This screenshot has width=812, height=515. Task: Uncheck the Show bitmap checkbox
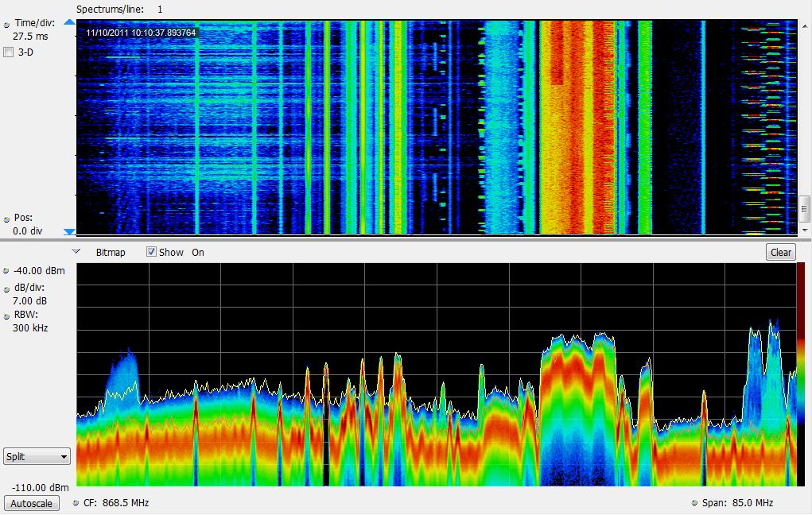[151, 252]
